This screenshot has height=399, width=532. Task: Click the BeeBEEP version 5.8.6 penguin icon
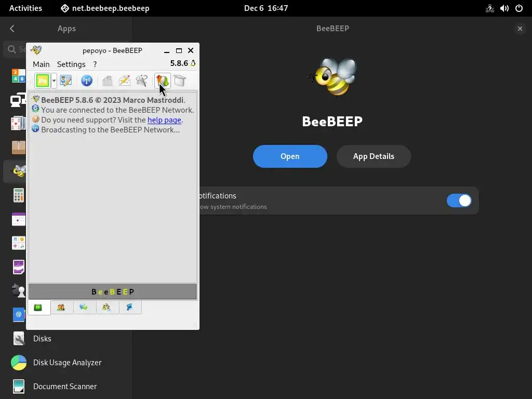193,63
